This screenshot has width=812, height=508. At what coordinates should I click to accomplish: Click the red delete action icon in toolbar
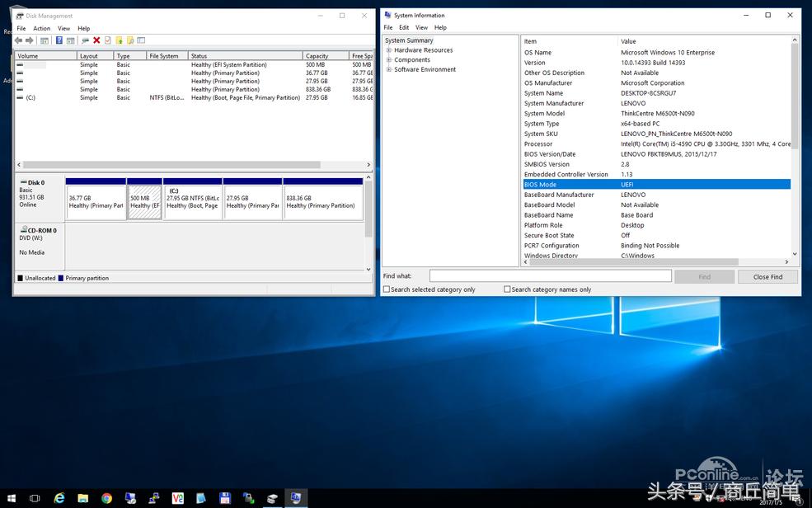pos(97,39)
